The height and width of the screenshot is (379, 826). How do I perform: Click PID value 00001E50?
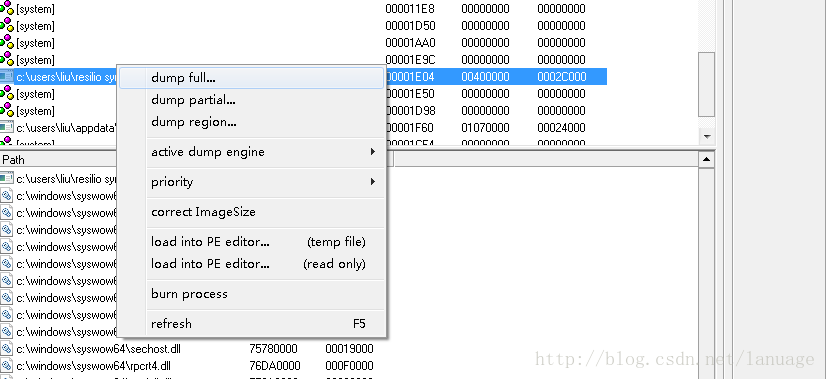click(x=410, y=93)
